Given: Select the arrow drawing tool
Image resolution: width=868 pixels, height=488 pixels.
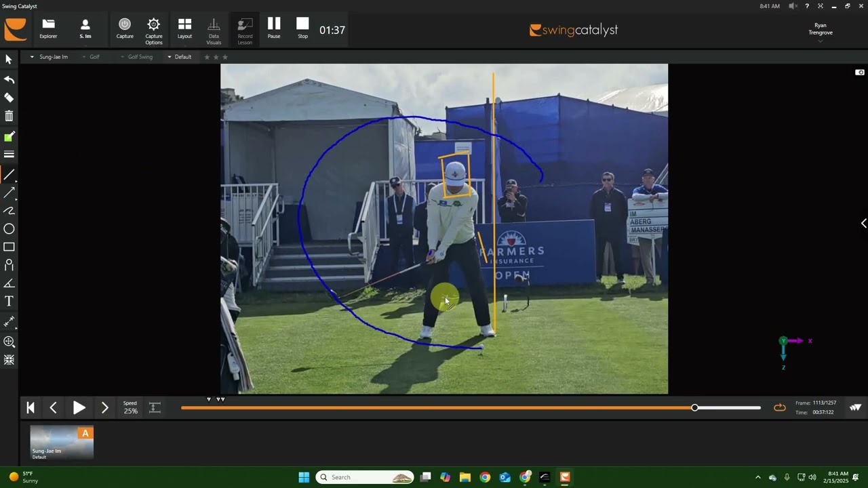Looking at the screenshot, I should 9,193.
